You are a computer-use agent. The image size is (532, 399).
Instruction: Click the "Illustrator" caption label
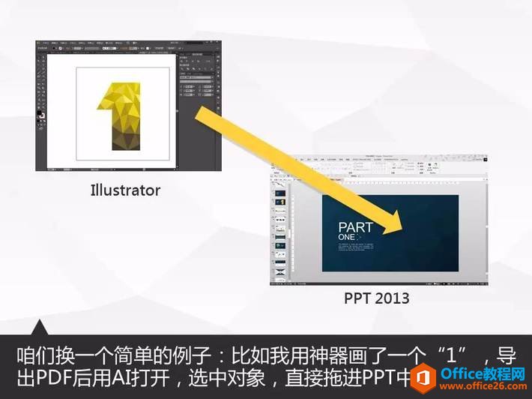point(125,190)
